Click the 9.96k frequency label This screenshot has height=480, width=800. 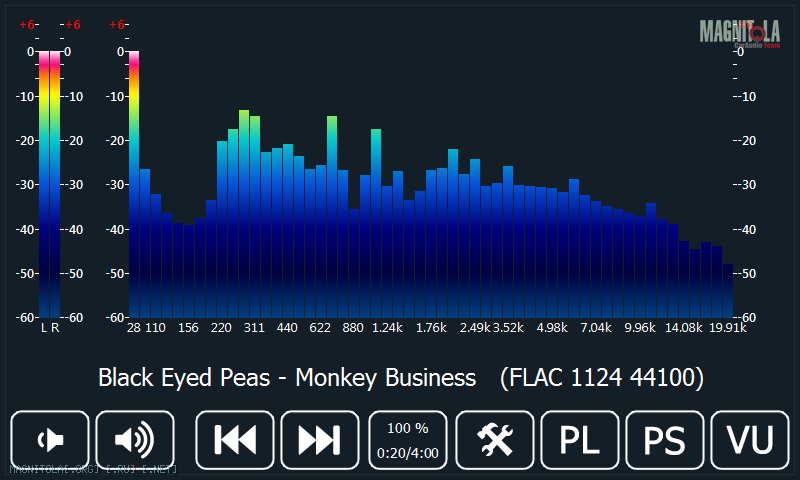point(640,328)
